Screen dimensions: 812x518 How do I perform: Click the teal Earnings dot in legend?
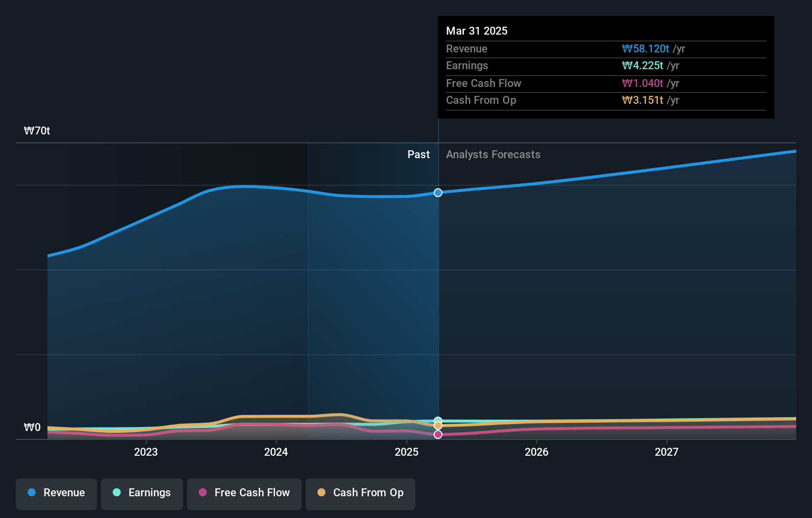117,492
